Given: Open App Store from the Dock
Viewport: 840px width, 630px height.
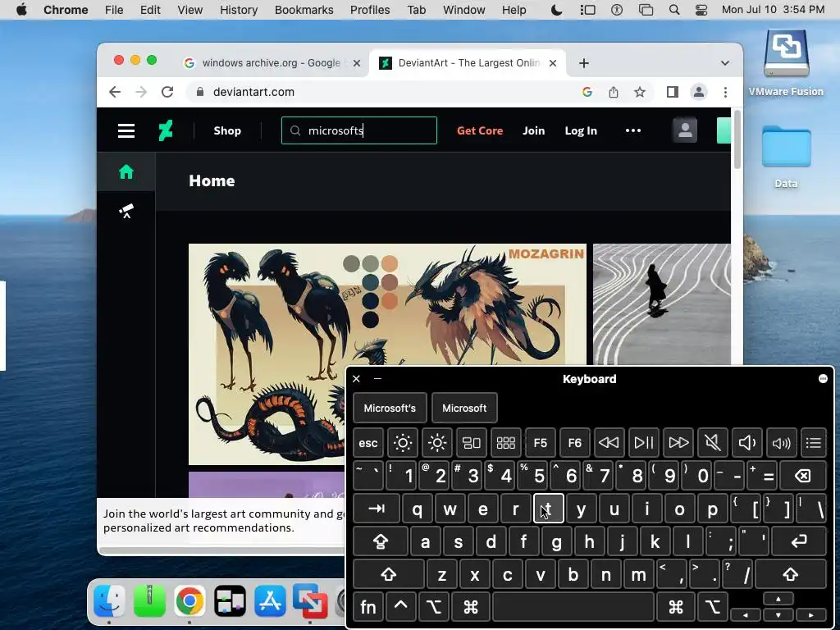Looking at the screenshot, I should click(269, 601).
